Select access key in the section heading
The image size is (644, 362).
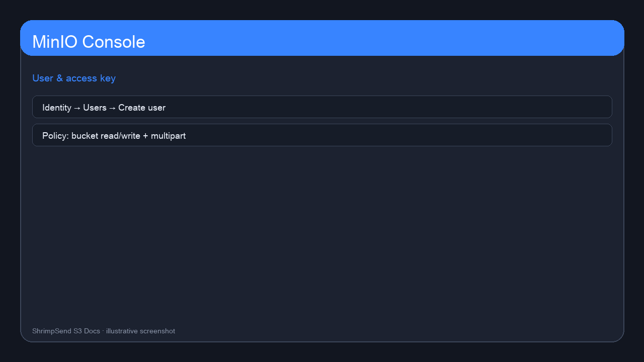pos(91,78)
